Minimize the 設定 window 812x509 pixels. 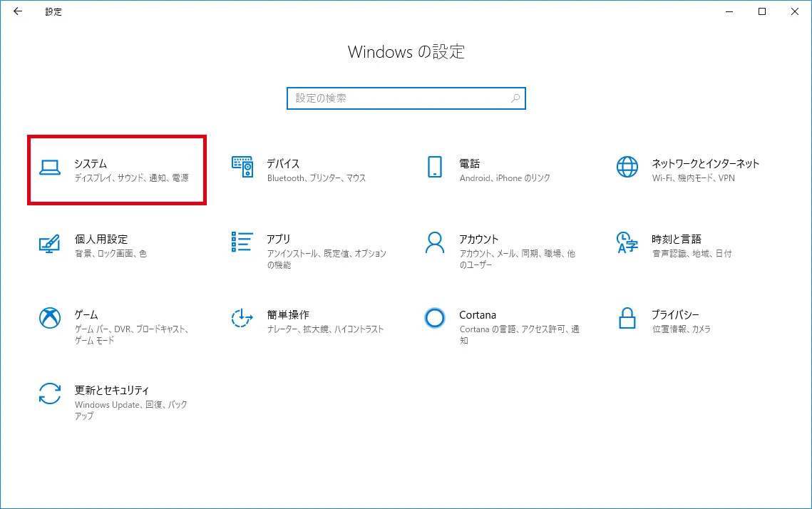(729, 11)
